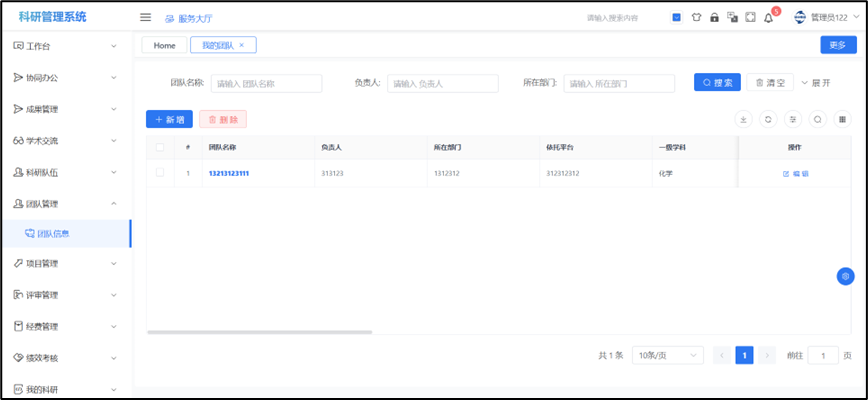Expand the 项目管理 sidebar menu

65,264
